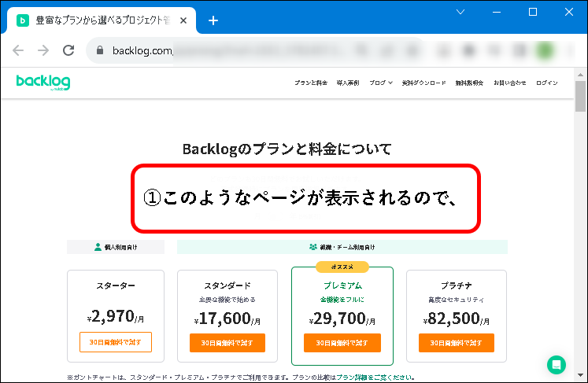
Task: Click the tab search chevron in the title bar
Action: 460,12
